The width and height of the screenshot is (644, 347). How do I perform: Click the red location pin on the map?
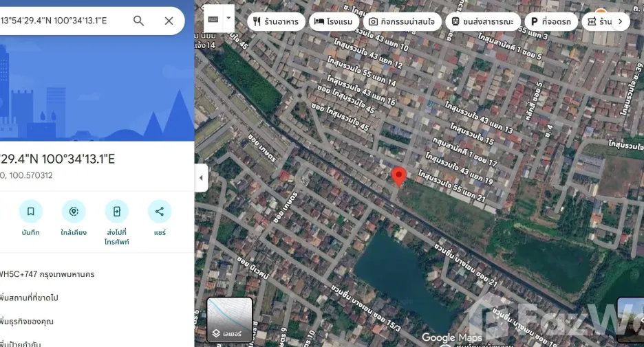[x=398, y=177]
